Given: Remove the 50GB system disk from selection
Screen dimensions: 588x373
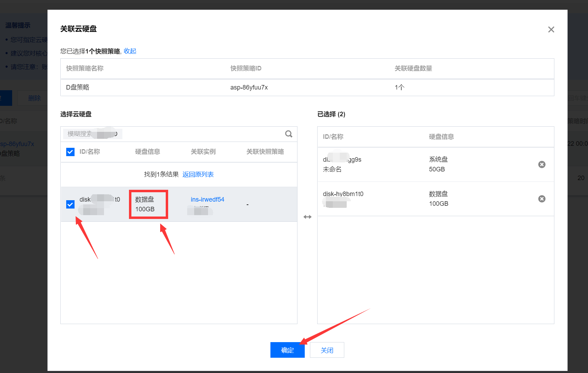Looking at the screenshot, I should (x=542, y=164).
